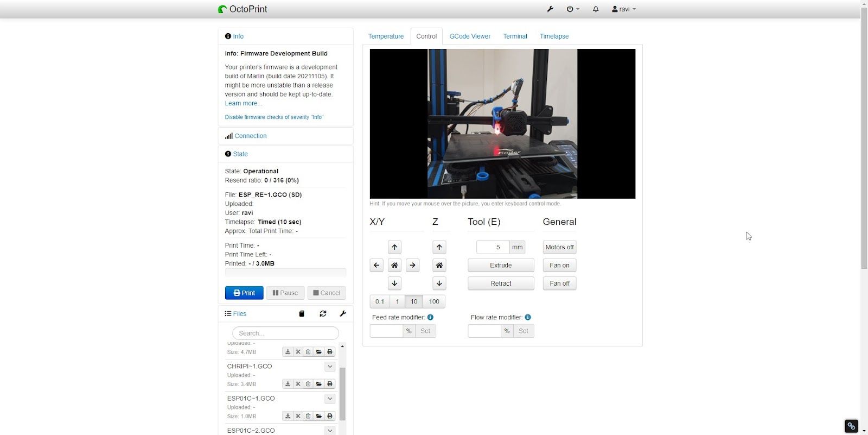The height and width of the screenshot is (435, 868).
Task: Click the OctoPrint logo
Action: (x=242, y=9)
